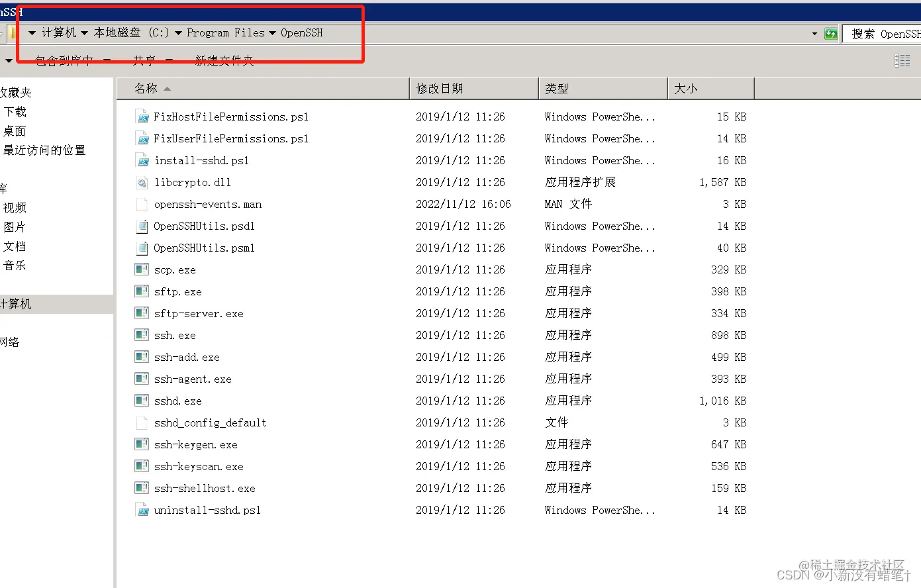Image resolution: width=921 pixels, height=588 pixels.
Task: Expand arrow between 计算机 and 本地磁盘
Action: [x=84, y=33]
